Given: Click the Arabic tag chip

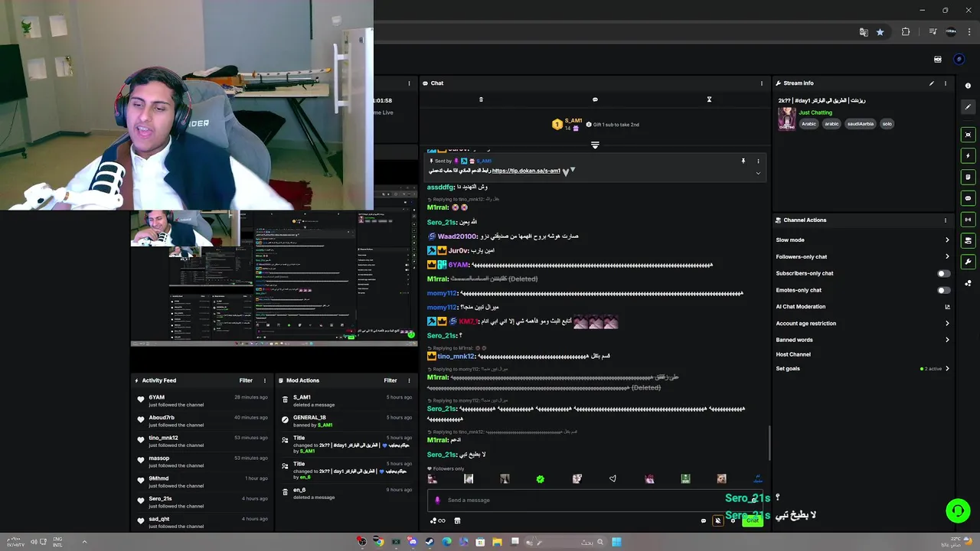Looking at the screenshot, I should (x=808, y=124).
